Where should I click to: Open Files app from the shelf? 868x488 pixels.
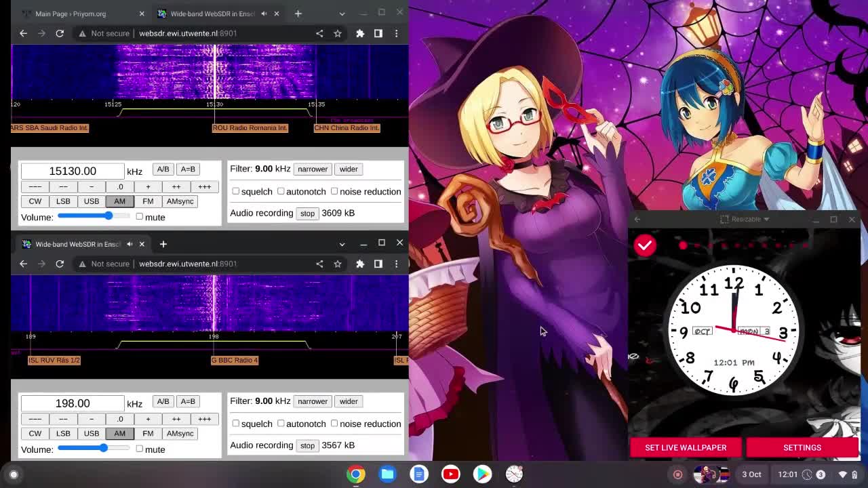(388, 474)
